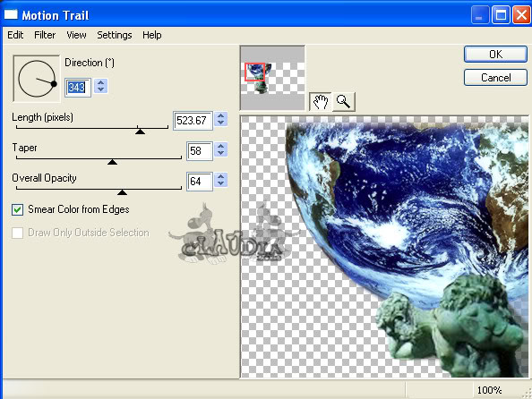Click the Cancel button
This screenshot has height=399, width=532.
pyautogui.click(x=495, y=78)
